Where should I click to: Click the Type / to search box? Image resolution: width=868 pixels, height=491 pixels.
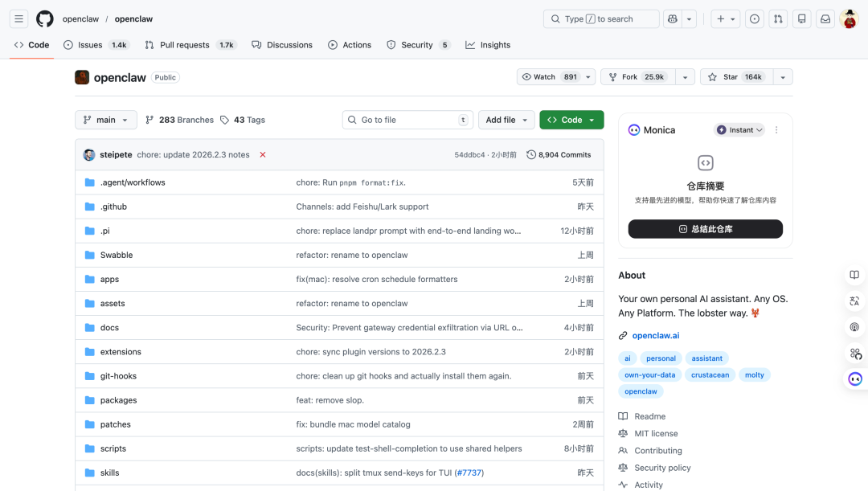click(x=601, y=18)
